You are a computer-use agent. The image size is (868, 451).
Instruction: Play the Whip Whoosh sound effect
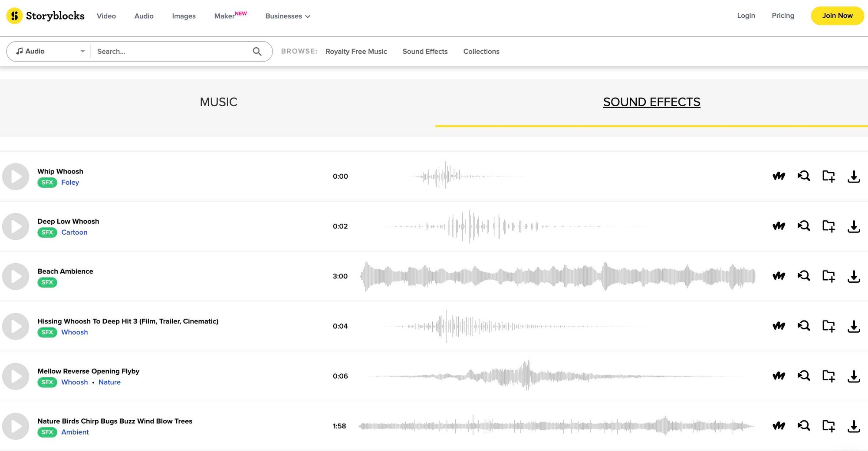(x=16, y=176)
